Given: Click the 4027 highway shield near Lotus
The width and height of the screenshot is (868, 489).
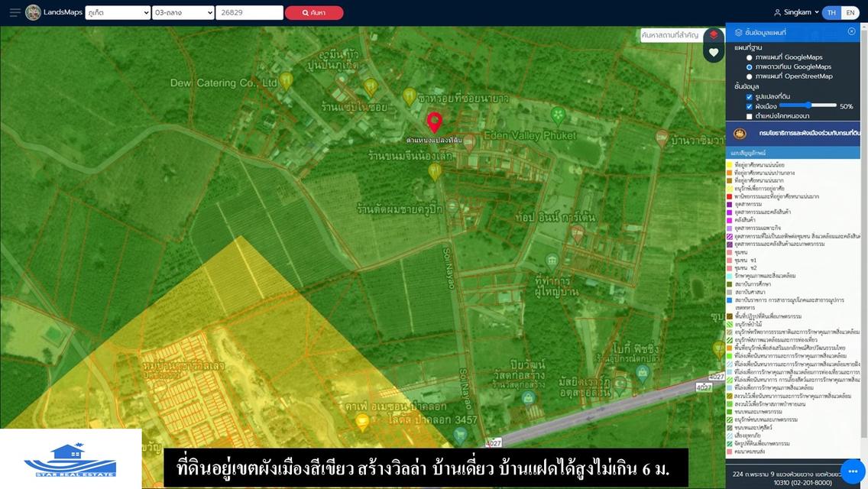Looking at the screenshot, I should coord(494,442).
